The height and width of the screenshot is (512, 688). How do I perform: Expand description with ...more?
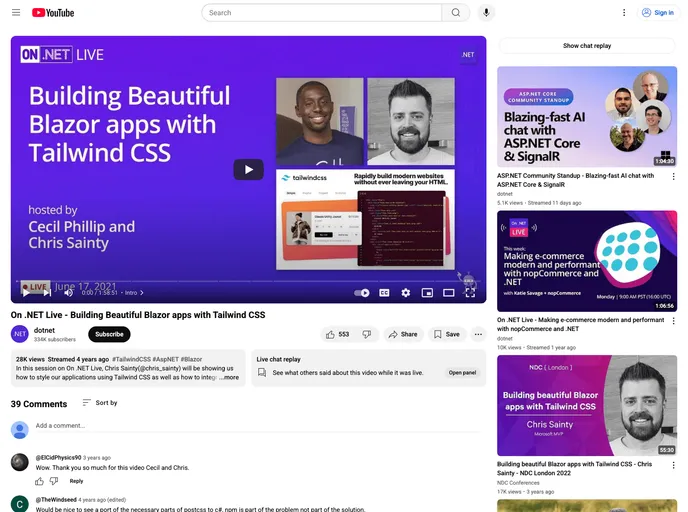click(230, 377)
